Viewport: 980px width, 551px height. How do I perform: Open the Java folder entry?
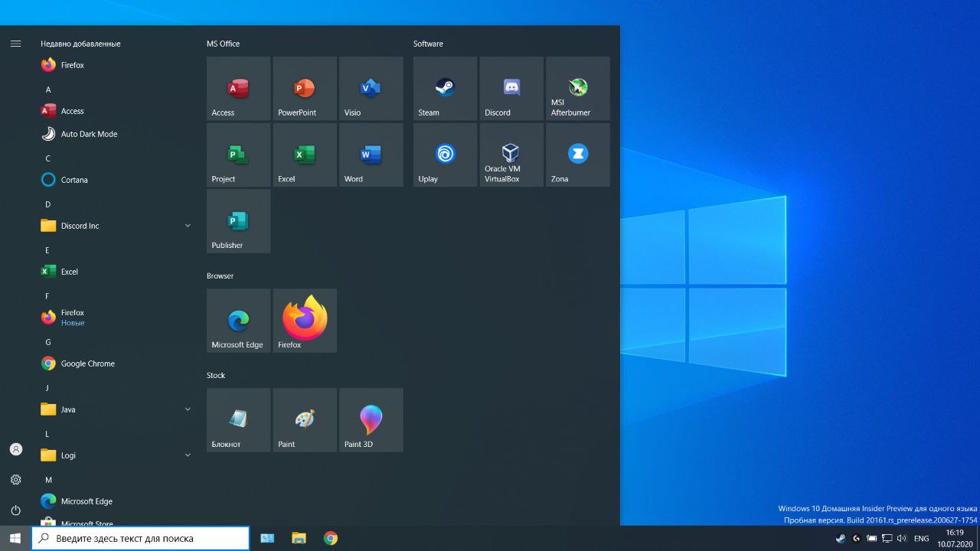coord(115,409)
